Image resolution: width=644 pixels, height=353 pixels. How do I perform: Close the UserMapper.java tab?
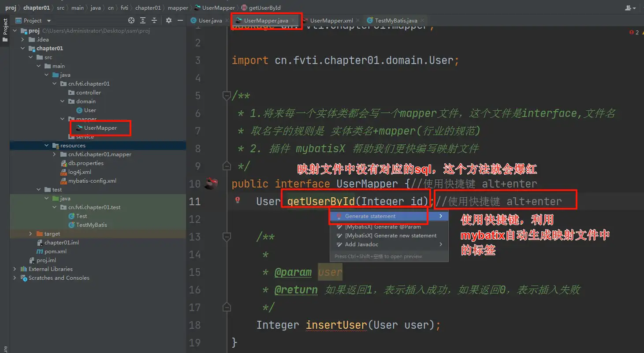pos(294,20)
